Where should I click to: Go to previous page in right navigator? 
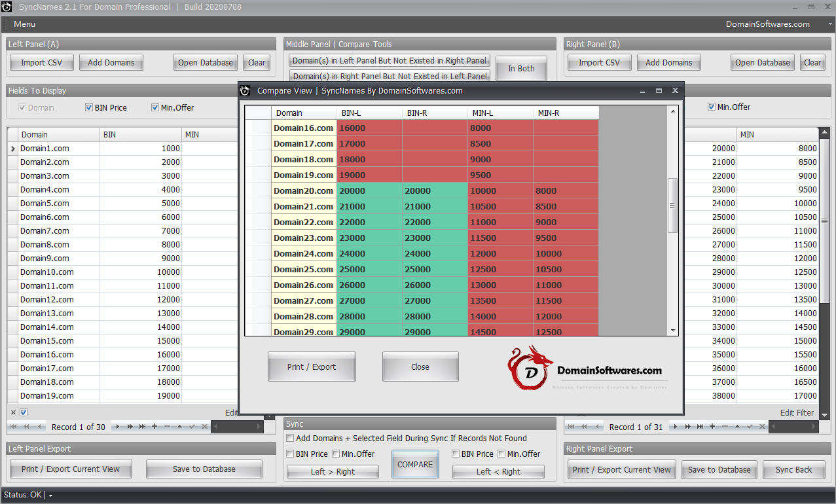(585, 427)
